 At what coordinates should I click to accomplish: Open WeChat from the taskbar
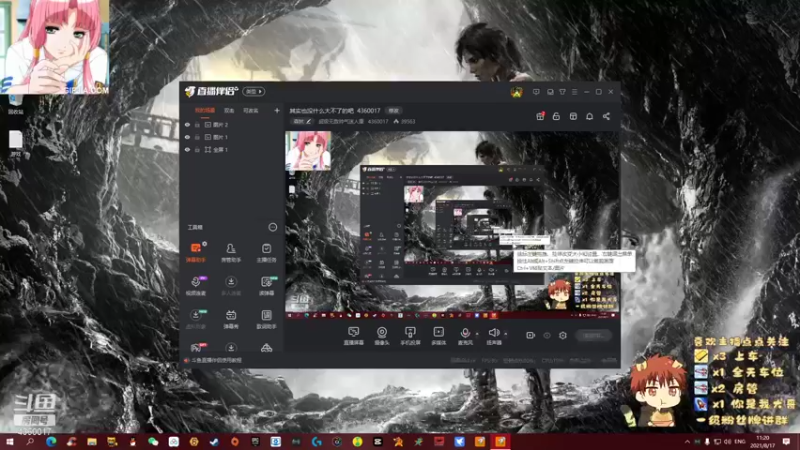pyautogui.click(x=153, y=441)
